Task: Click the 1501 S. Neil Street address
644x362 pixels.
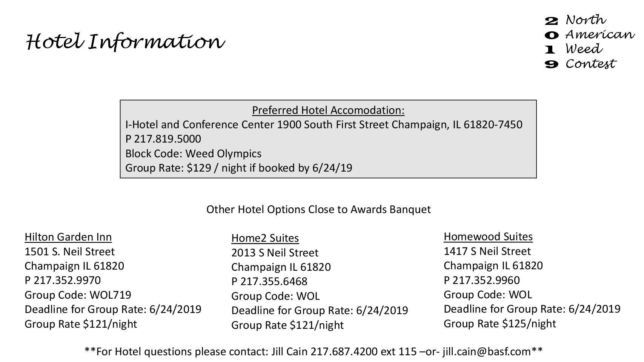Action: (69, 252)
